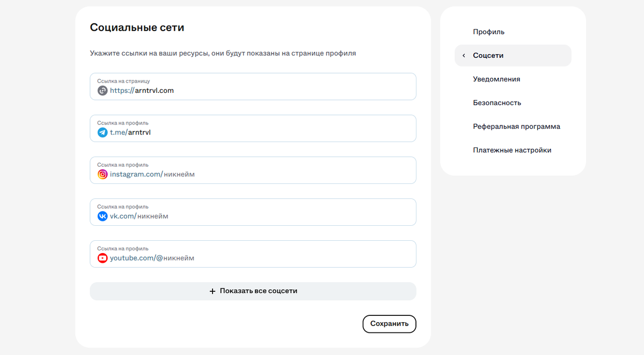Click the Ссылка на страницу field label
Screen dimensions: 644x355
tap(123, 81)
